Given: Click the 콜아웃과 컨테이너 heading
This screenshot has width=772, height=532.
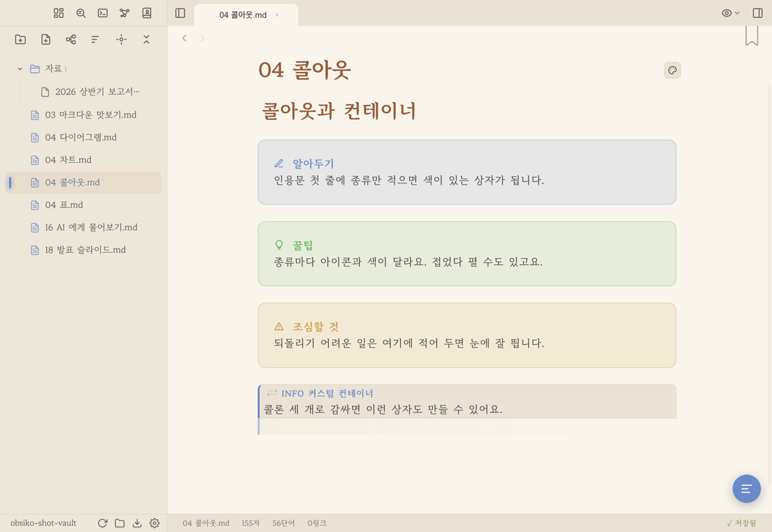Looking at the screenshot, I should click(x=339, y=111).
